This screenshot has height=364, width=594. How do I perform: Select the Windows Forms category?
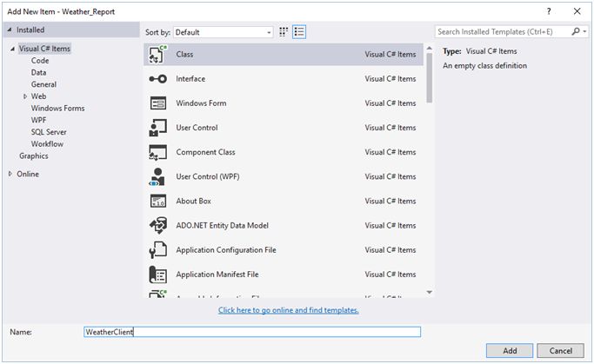click(58, 109)
